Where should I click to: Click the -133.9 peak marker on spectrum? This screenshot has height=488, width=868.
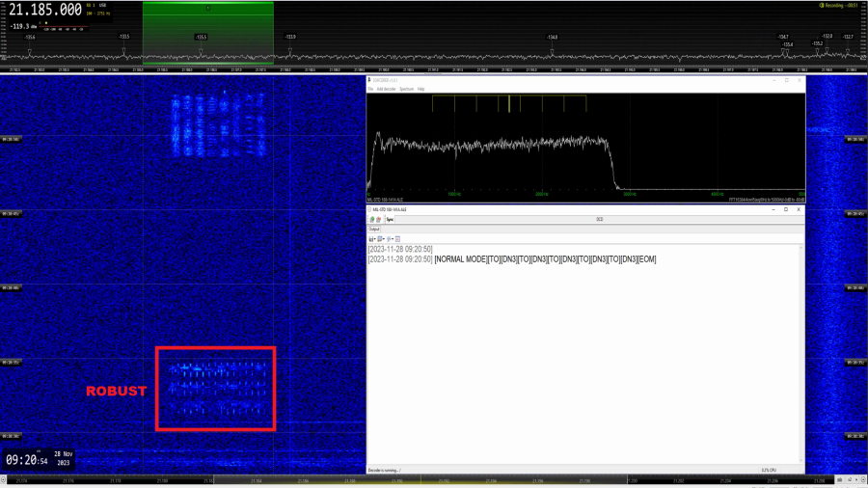[290, 38]
